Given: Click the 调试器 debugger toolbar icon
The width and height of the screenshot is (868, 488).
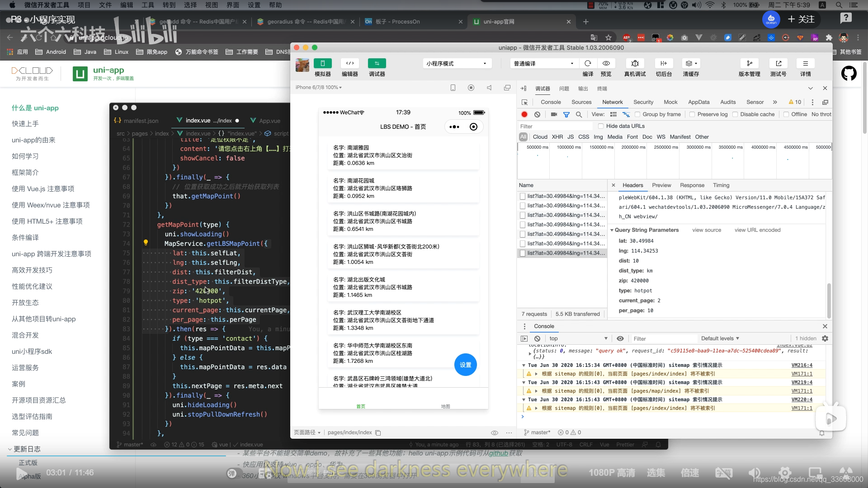Looking at the screenshot, I should [x=377, y=63].
